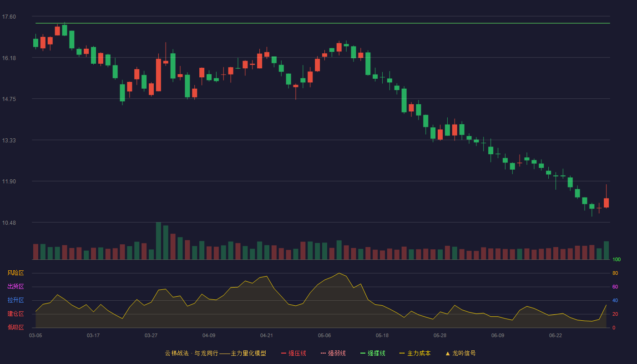This screenshot has width=637, height=364.
Task: Click the 低吸区 zone label
Action: click(15, 327)
